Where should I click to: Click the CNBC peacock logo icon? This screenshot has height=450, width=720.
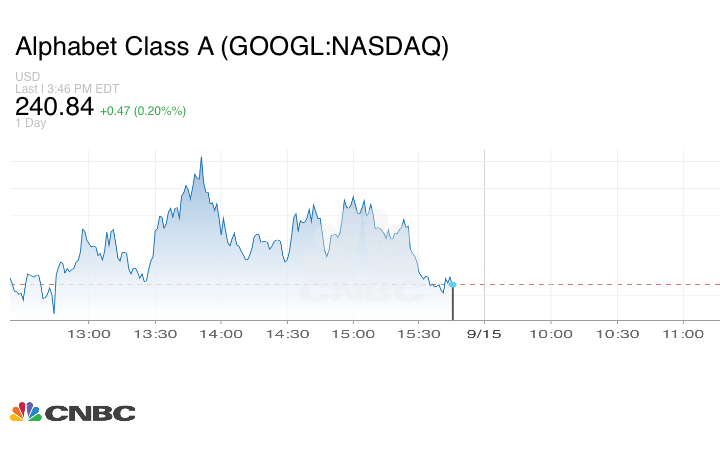(x=25, y=411)
